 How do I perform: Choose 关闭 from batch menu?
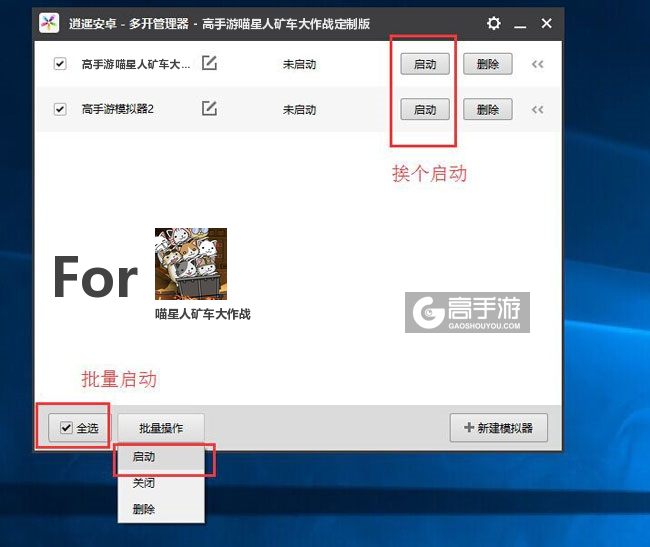pos(161,483)
